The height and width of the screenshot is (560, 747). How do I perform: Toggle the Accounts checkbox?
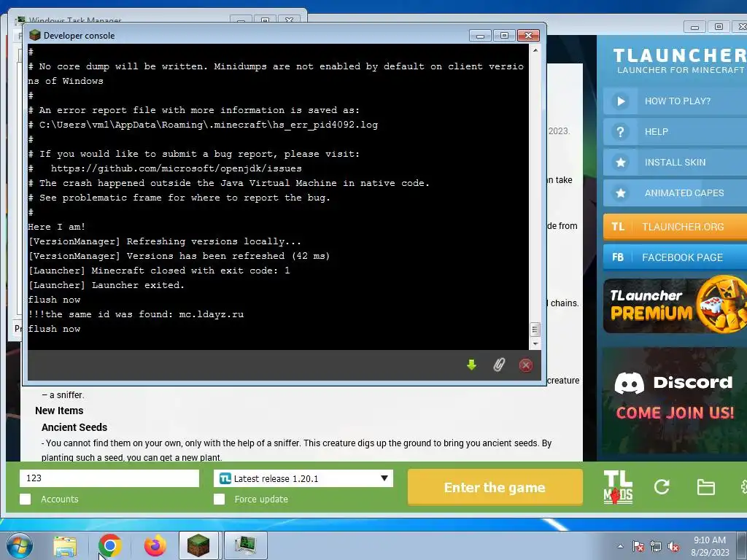(x=26, y=499)
